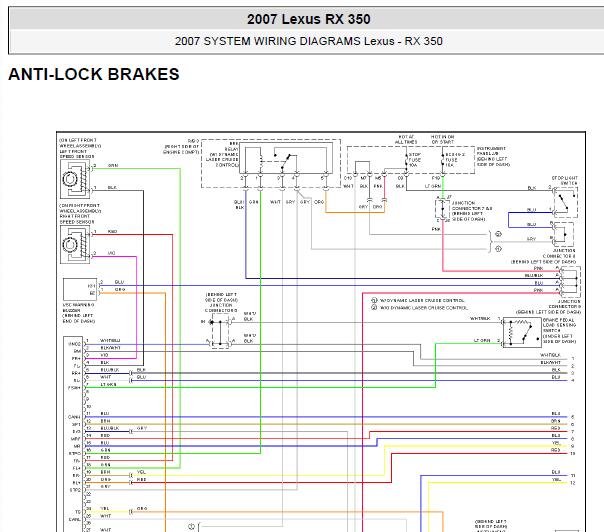
Task: Click the relay coil symbol in engine compartment box
Action: click(260, 161)
